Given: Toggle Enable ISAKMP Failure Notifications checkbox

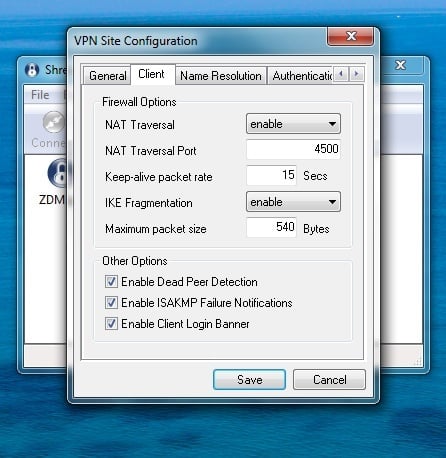Looking at the screenshot, I should 111,303.
